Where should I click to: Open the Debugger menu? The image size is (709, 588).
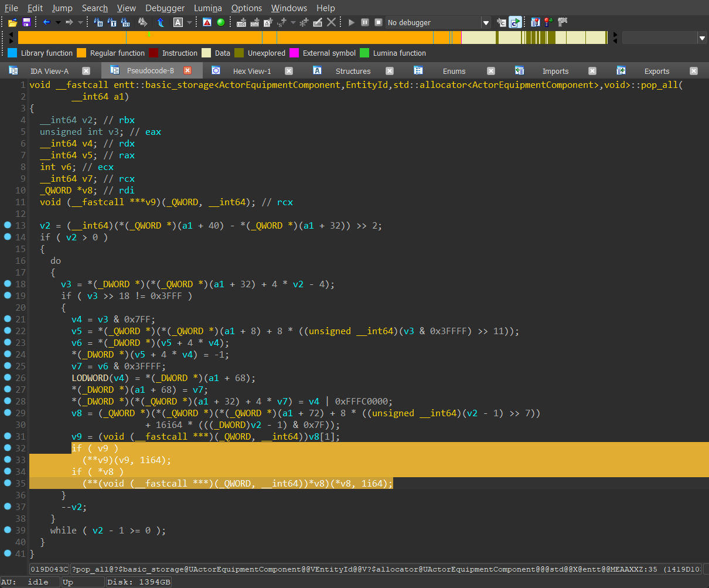tap(165, 8)
